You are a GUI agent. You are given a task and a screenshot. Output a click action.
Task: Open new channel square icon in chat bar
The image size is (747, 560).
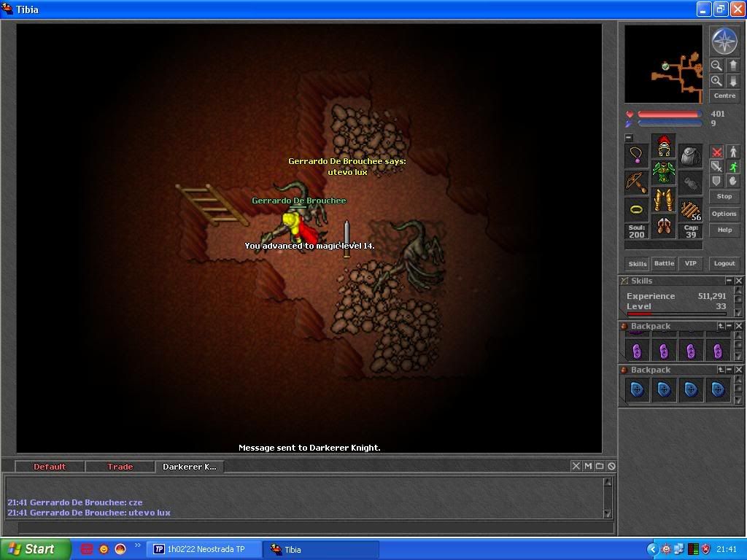pyautogui.click(x=600, y=466)
